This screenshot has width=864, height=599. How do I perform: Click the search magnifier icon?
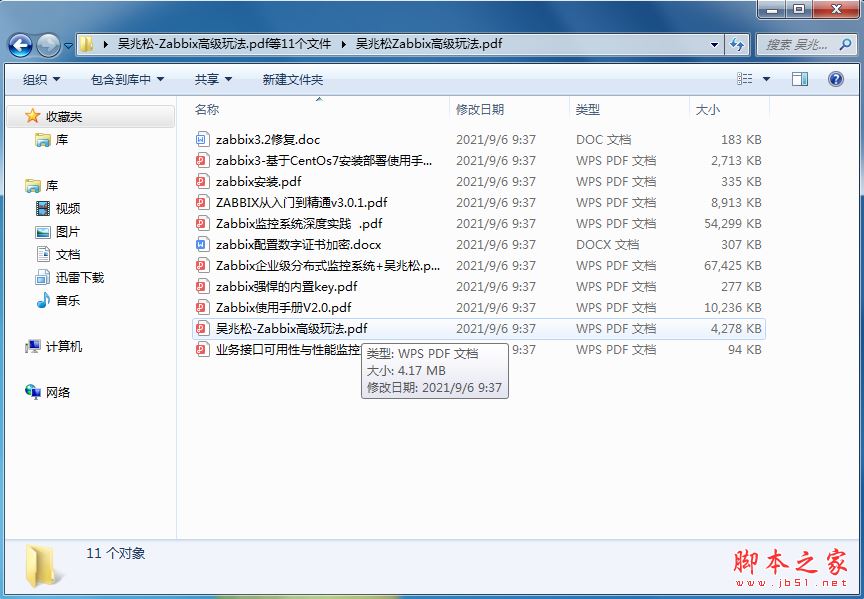click(x=845, y=44)
